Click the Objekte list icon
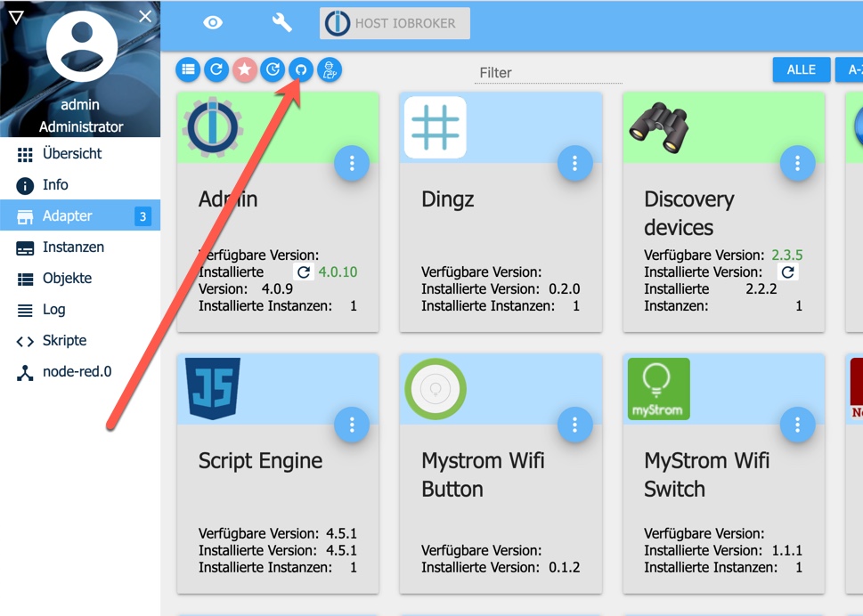The width and height of the screenshot is (863, 616). pos(25,280)
